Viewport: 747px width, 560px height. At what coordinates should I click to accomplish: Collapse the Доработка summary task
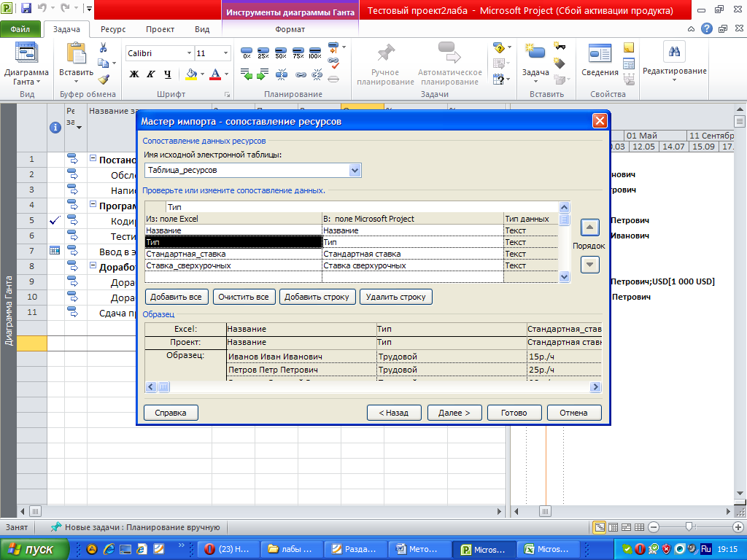click(x=93, y=265)
